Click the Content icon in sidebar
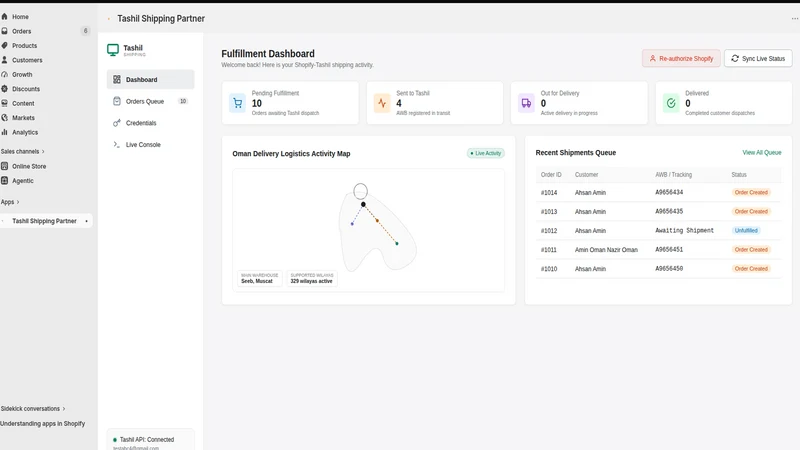 point(5,103)
